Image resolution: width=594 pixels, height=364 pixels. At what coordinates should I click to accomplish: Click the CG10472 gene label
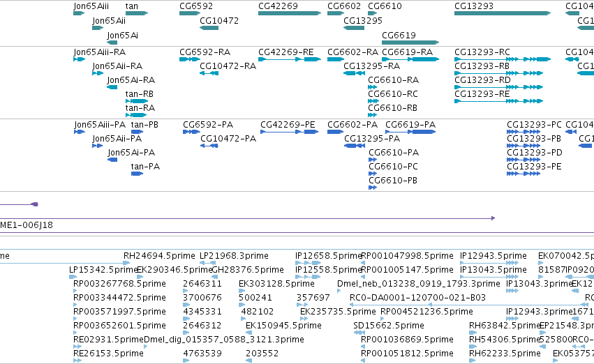[x=219, y=21]
